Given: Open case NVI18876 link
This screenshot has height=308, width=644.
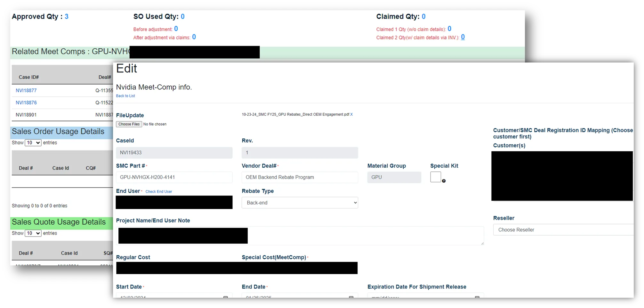Looking at the screenshot, I should pos(26,103).
